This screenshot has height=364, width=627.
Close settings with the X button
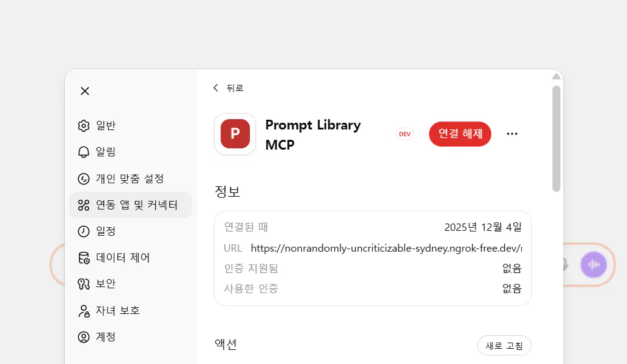coord(84,90)
